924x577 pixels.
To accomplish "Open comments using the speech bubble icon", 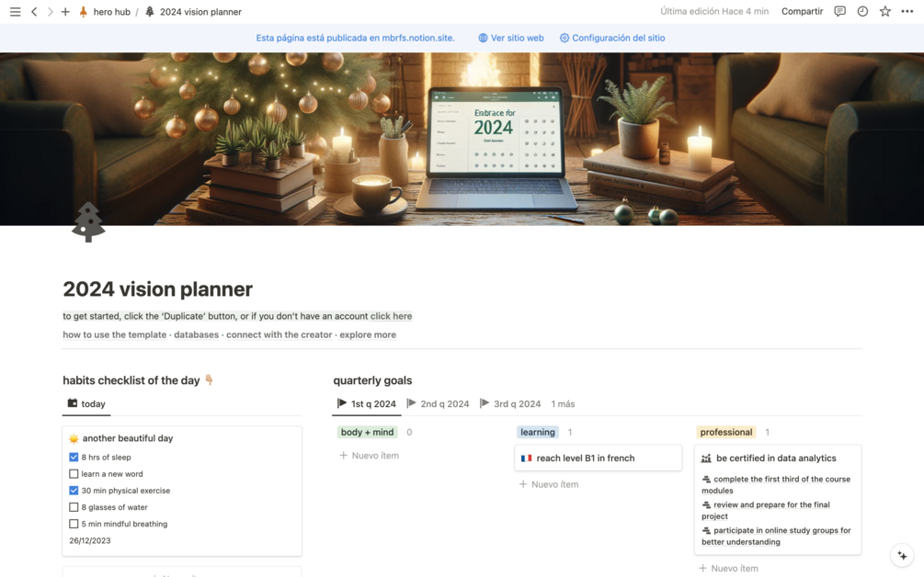I will tap(839, 11).
